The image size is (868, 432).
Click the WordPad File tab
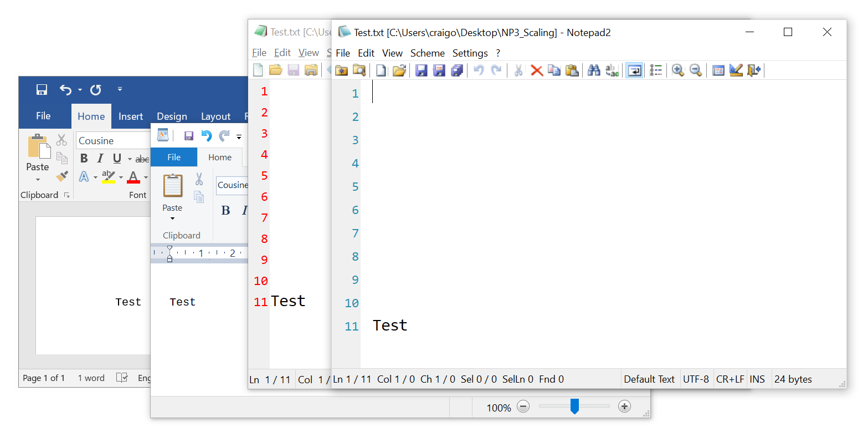174,157
